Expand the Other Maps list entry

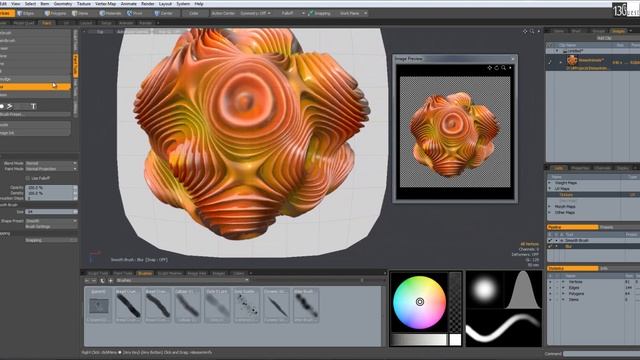(550, 212)
